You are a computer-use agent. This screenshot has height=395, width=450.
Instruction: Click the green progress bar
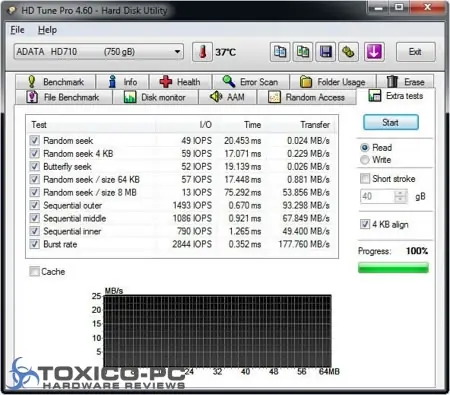(x=393, y=268)
